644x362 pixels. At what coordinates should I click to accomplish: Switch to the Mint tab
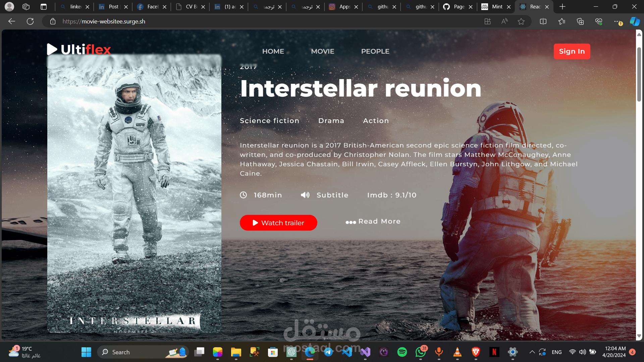tap(496, 7)
